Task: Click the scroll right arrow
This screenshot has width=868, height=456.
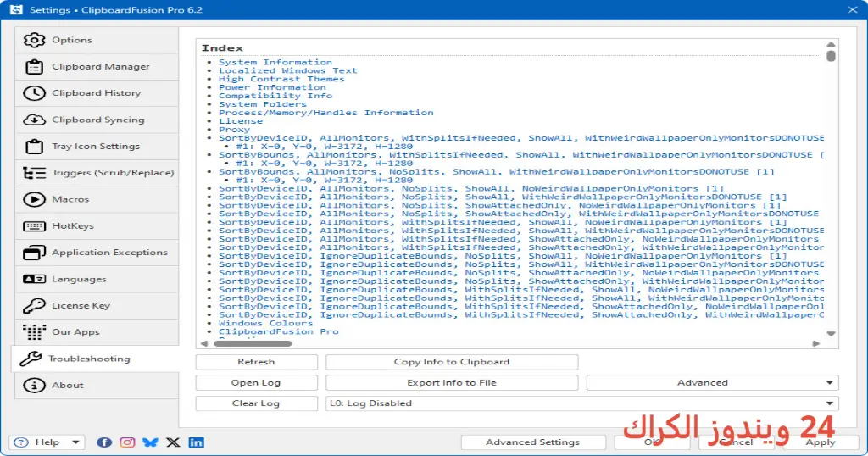Action: [x=816, y=343]
